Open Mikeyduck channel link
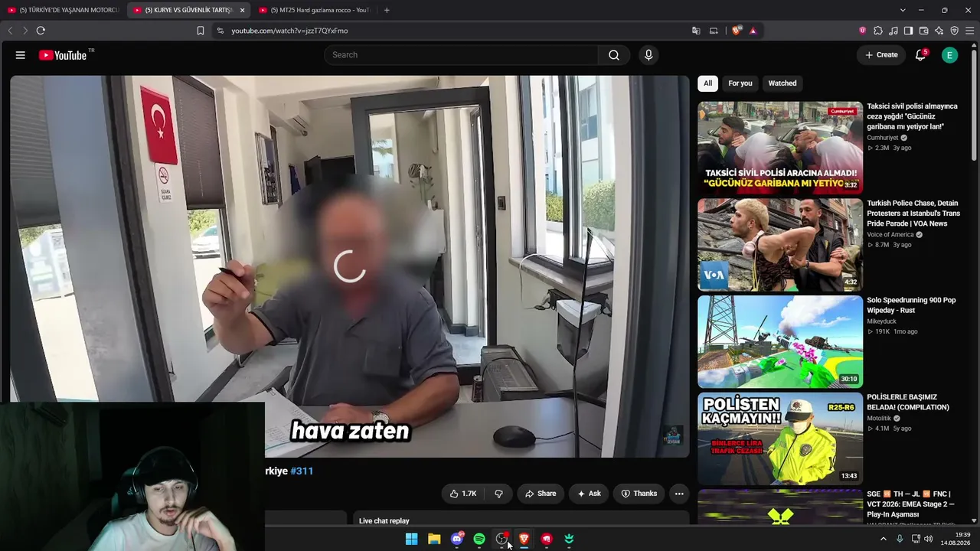Image resolution: width=980 pixels, height=551 pixels. [x=881, y=321]
